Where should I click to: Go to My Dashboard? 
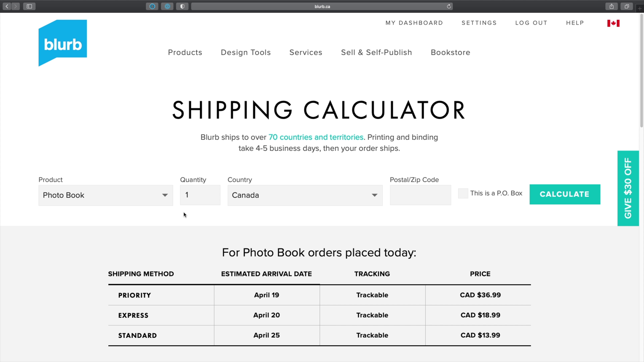414,23
